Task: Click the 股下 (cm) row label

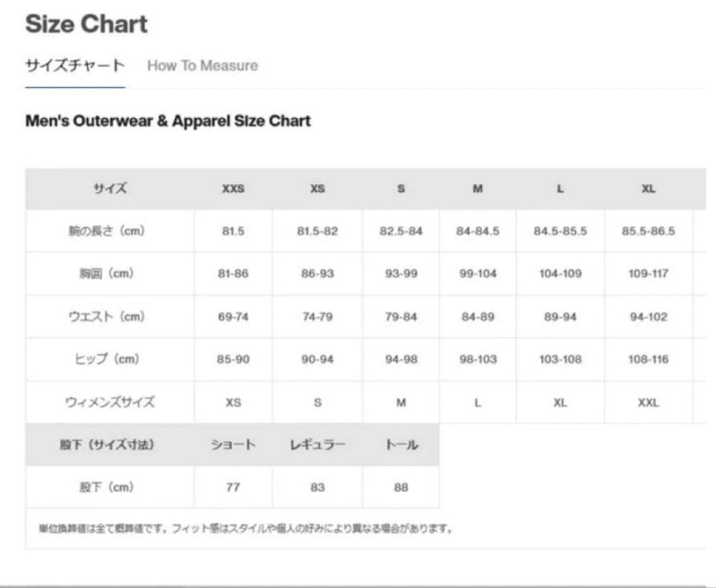Action: coord(110,487)
